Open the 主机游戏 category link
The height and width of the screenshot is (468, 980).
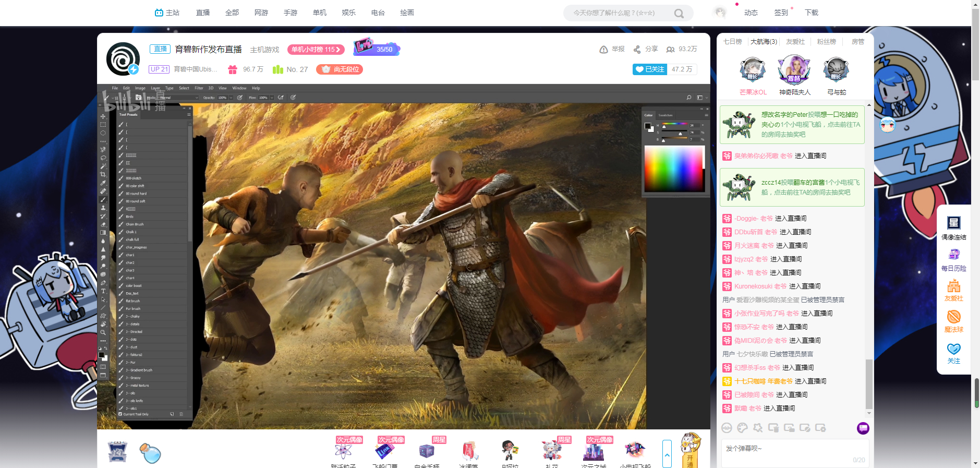click(264, 50)
